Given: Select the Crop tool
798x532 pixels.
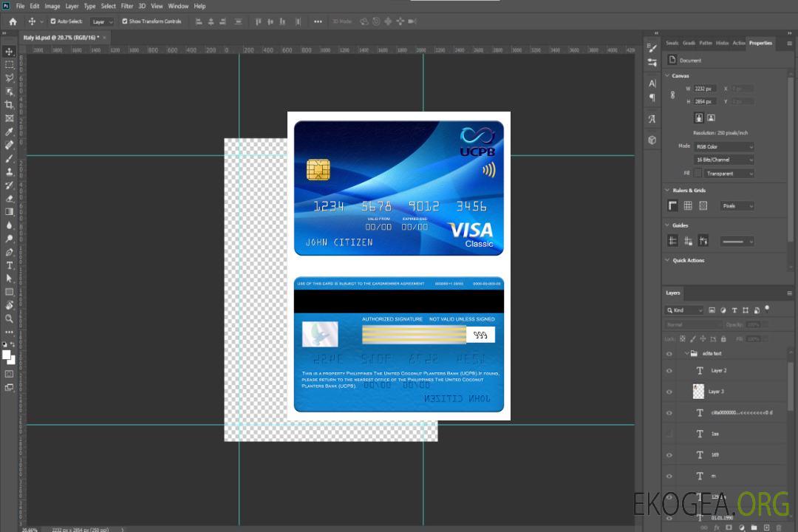Looking at the screenshot, I should 9,105.
